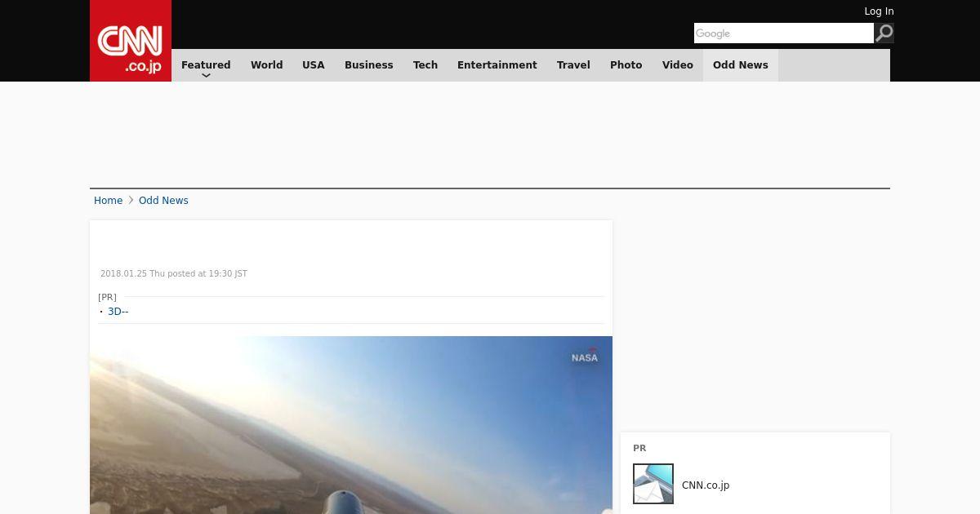Open the USA menu item
The image size is (980, 514).
pyautogui.click(x=314, y=65)
